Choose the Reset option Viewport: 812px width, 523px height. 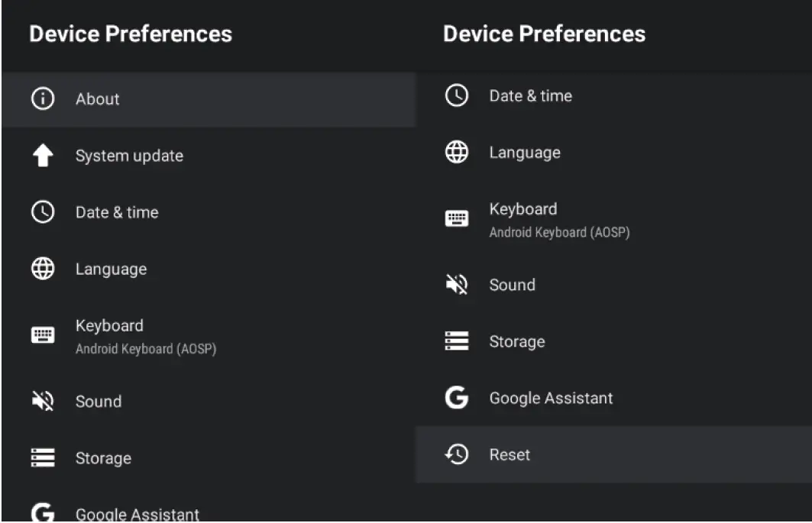(510, 455)
